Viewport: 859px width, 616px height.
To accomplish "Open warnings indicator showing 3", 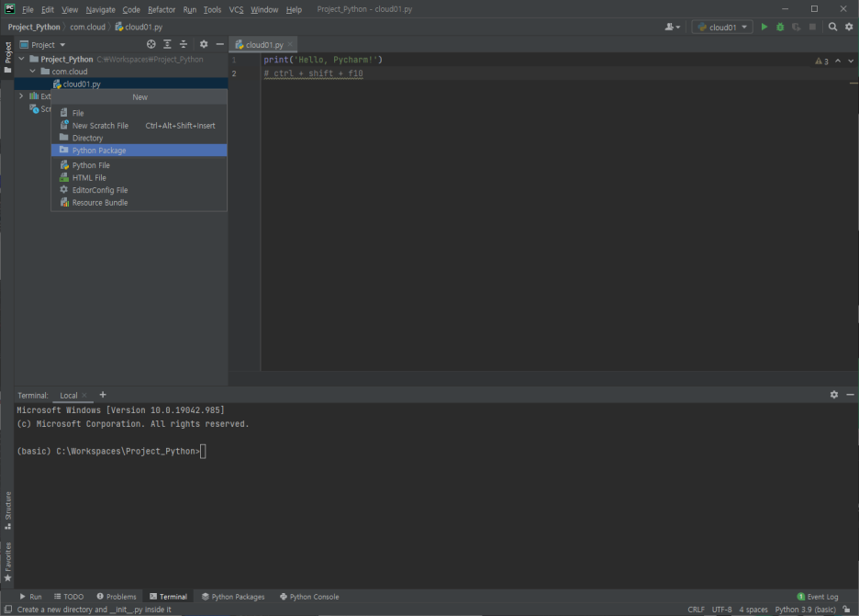I will (x=821, y=62).
